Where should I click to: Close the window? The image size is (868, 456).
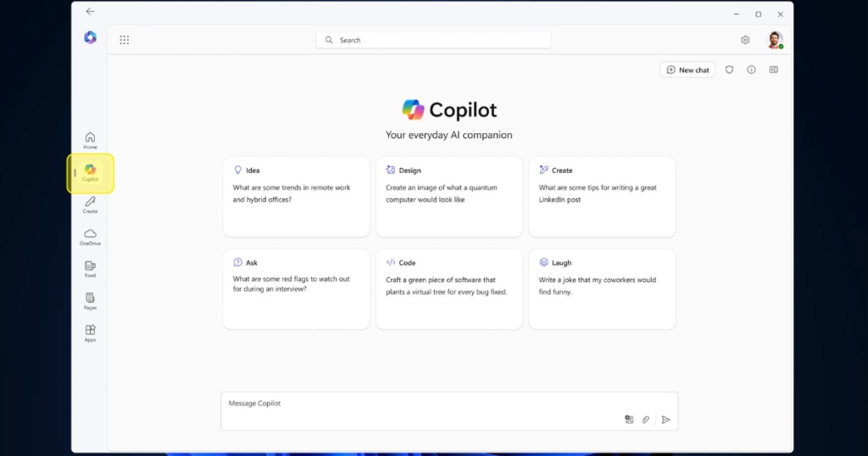[x=780, y=14]
